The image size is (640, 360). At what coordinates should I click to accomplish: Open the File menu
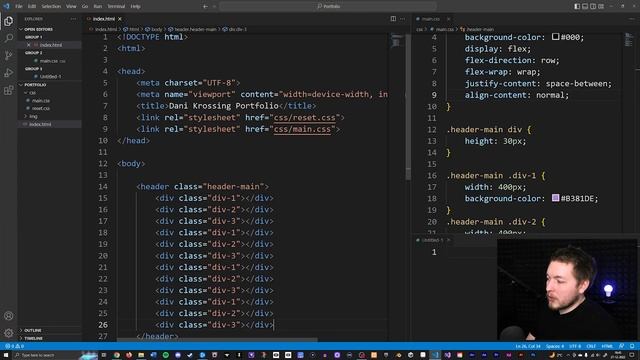19,7
